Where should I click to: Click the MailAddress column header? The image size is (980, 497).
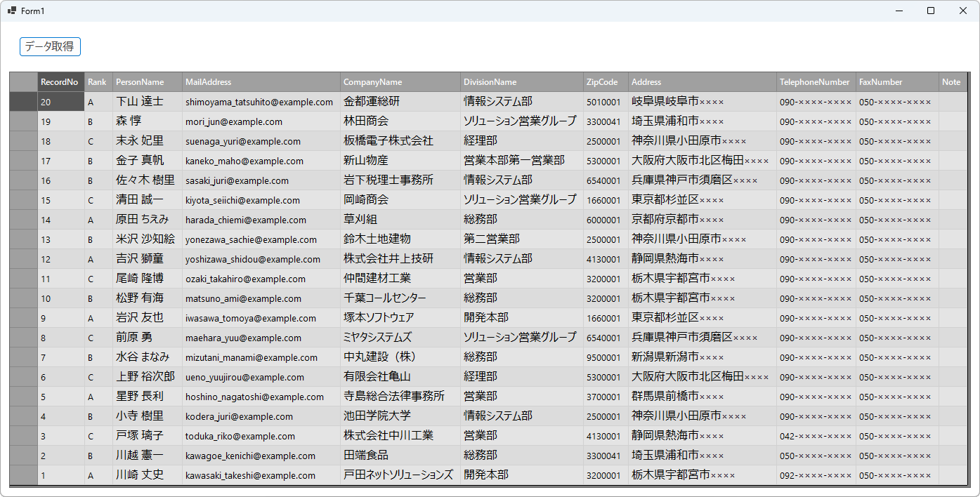tap(261, 82)
